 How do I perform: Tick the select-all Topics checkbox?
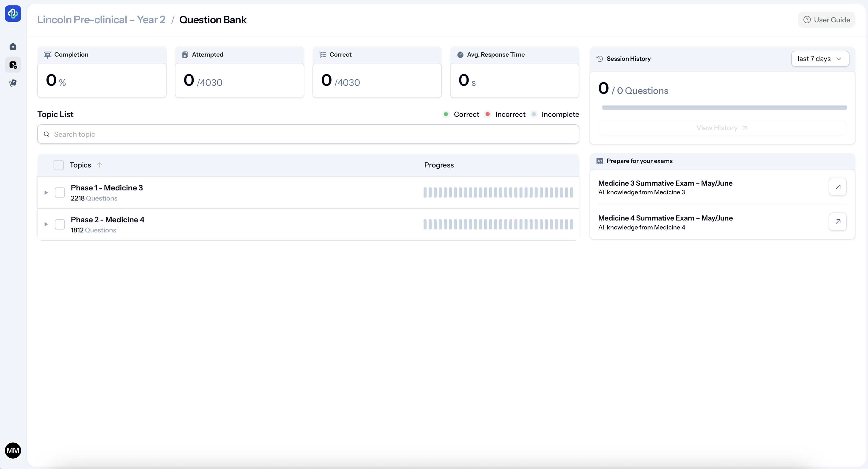(x=59, y=165)
